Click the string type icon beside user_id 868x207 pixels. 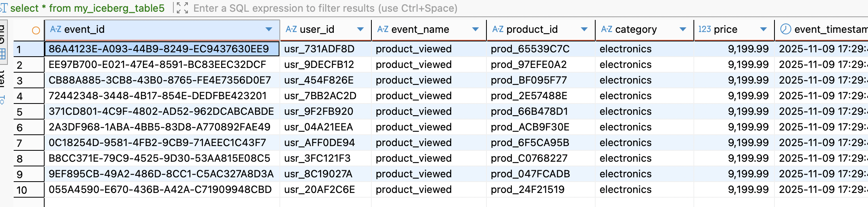coord(291,29)
